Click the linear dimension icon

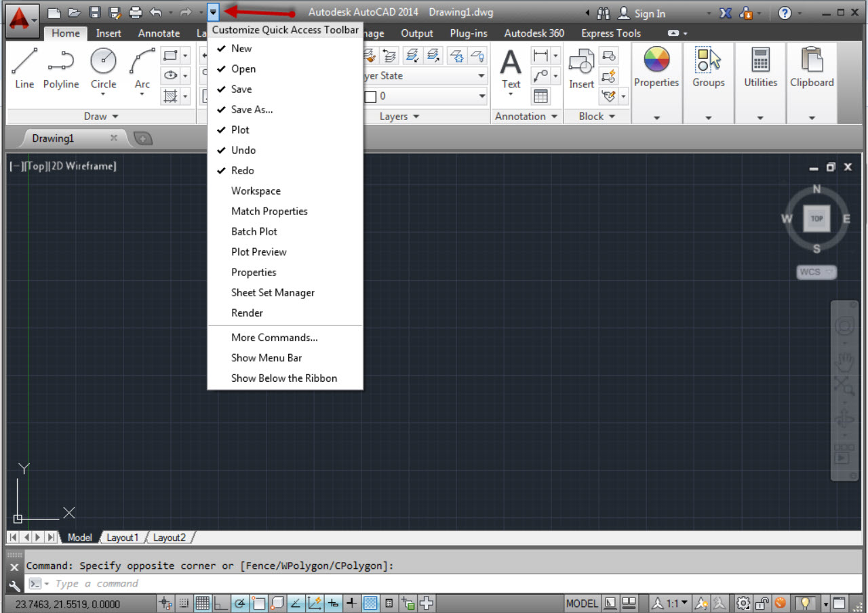[x=540, y=55]
